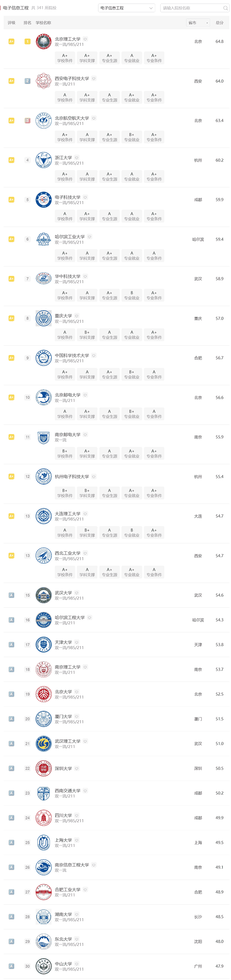Click the 西安电子科技大学 logo
The height and width of the screenshot is (980, 231).
coord(43,81)
